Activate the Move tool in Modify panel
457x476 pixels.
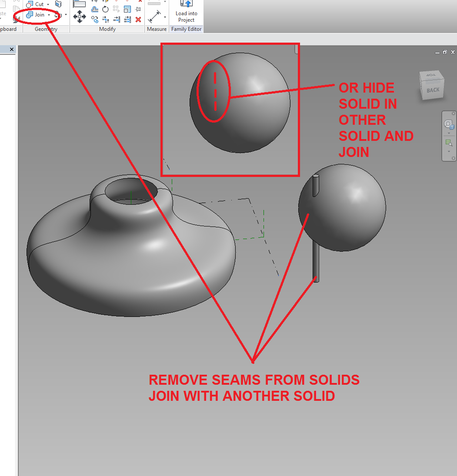(x=80, y=16)
